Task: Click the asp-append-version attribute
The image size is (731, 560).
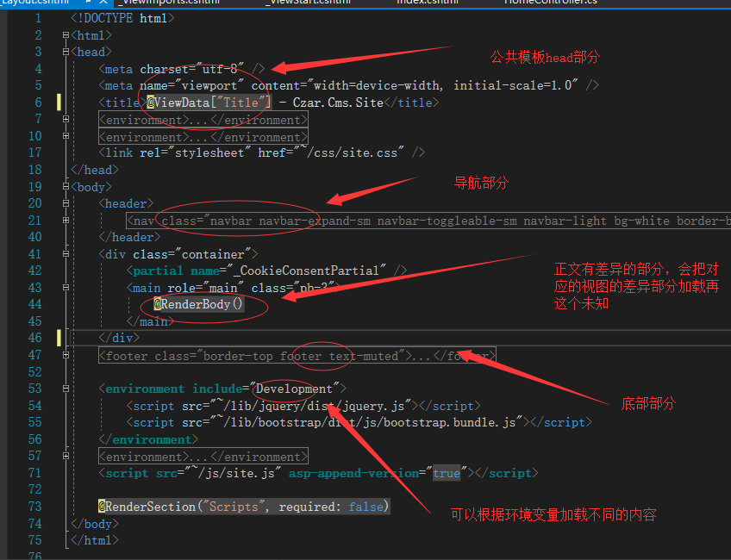Action: pos(353,473)
